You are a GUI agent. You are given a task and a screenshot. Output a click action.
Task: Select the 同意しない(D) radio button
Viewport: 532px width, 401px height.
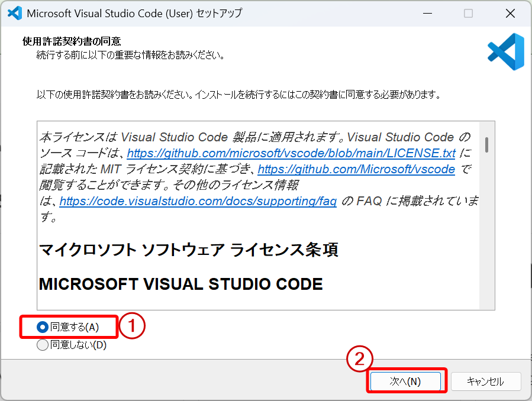click(43, 345)
